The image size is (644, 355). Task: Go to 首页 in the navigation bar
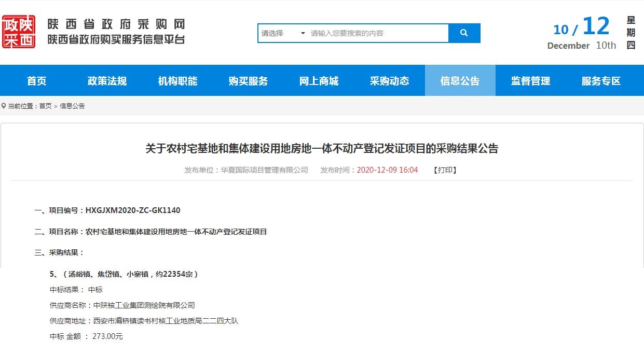coord(37,81)
